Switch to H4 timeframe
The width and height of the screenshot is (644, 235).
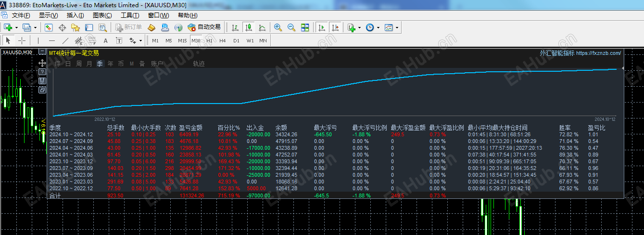click(x=223, y=40)
